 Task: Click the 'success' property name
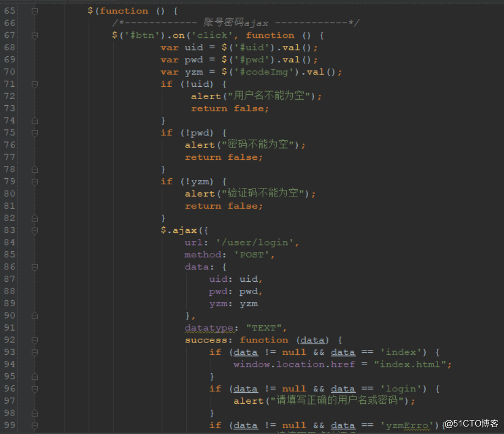pos(206,340)
